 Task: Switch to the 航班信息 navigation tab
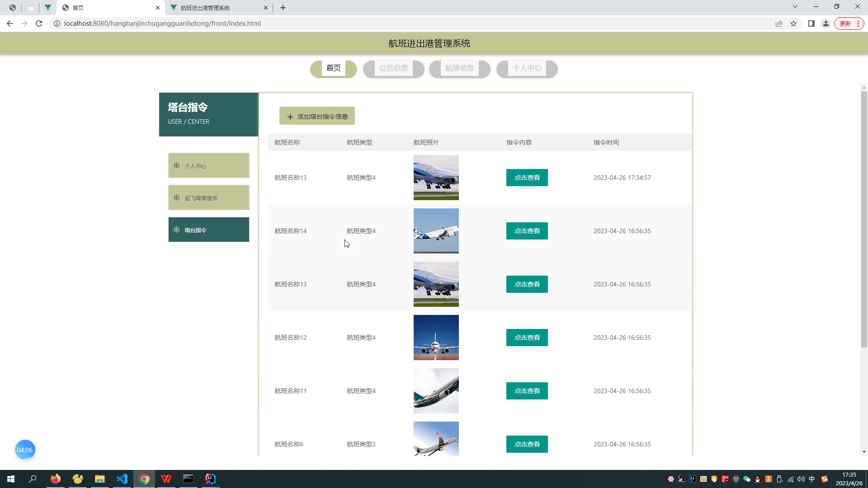click(459, 68)
